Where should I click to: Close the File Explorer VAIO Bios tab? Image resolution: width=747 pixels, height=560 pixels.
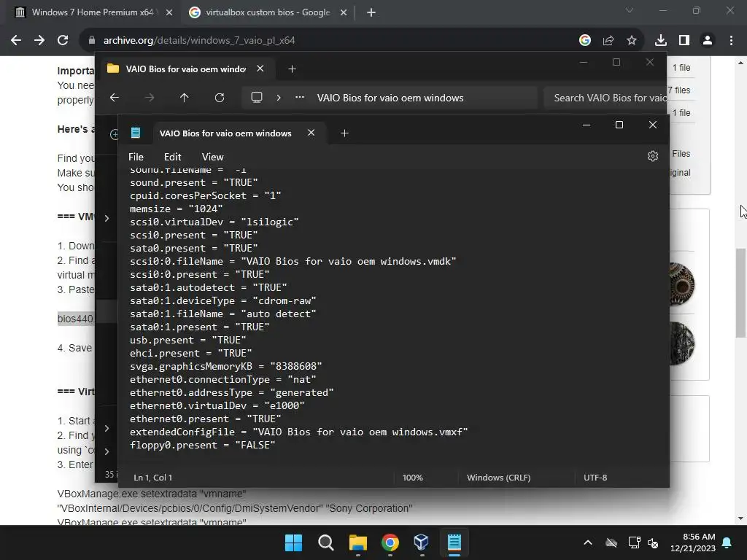tap(260, 69)
